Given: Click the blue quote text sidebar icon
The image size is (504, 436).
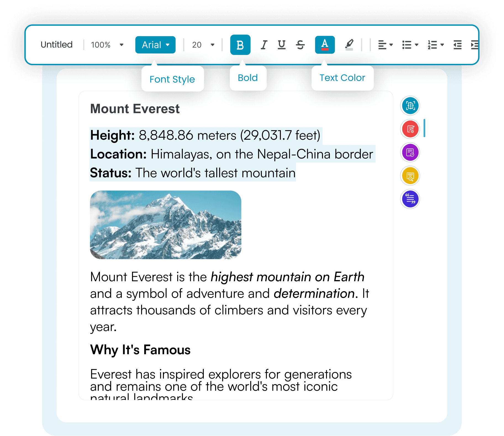Looking at the screenshot, I should 410,199.
